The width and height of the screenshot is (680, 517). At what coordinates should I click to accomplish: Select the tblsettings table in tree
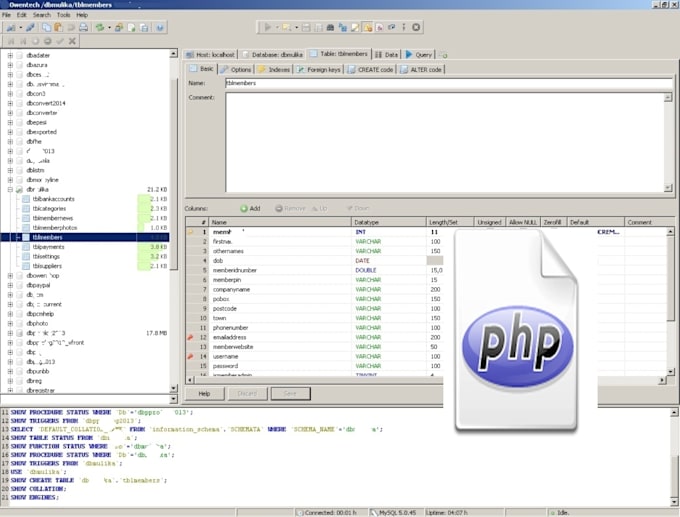49,256
